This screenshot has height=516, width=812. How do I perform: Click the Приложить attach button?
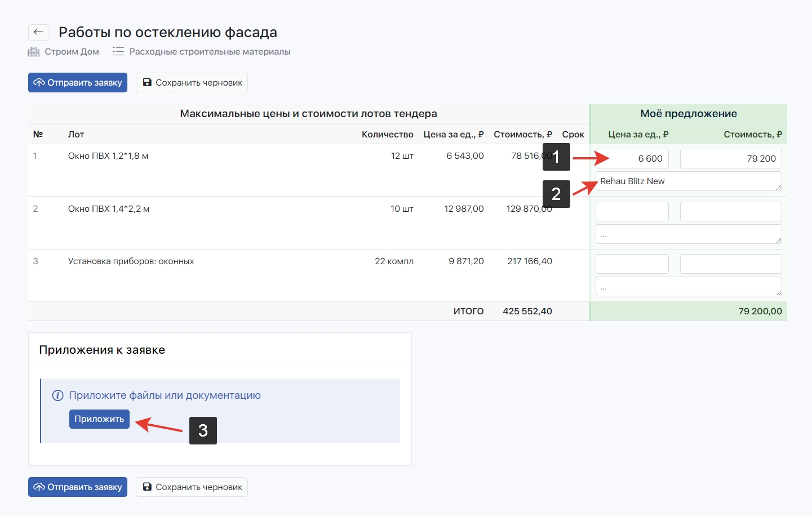point(99,419)
